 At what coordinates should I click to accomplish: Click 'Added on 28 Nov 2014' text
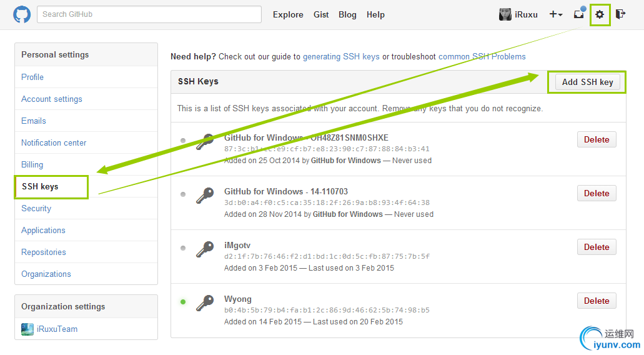click(263, 214)
